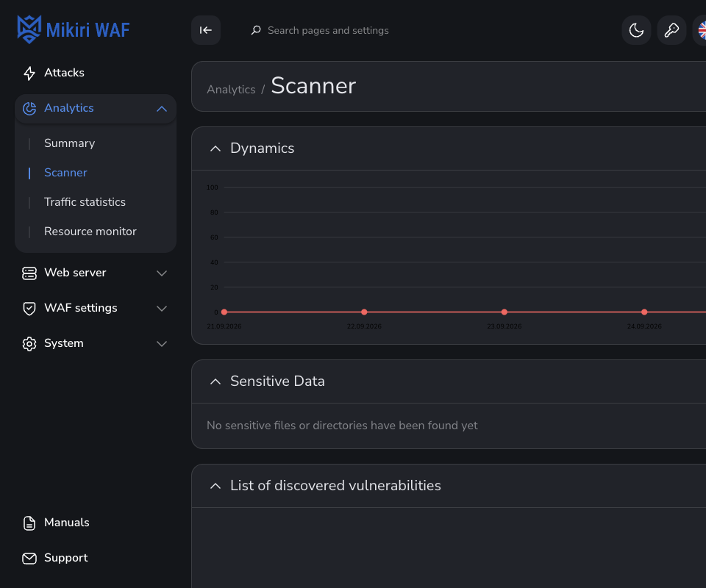
Task: Collapse the Sensitive Data panel
Action: pyautogui.click(x=215, y=381)
